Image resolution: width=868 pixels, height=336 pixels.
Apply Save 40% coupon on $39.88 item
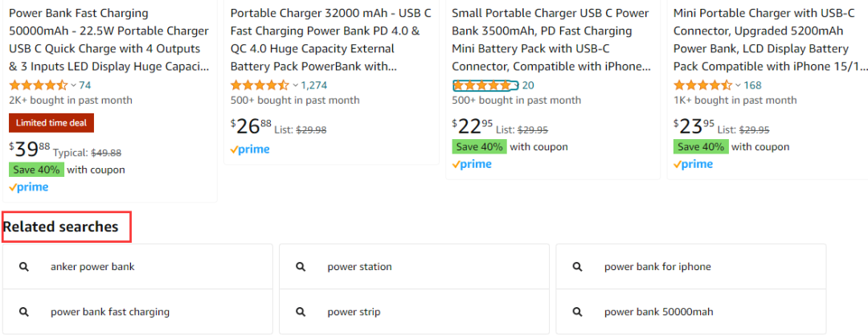point(36,170)
